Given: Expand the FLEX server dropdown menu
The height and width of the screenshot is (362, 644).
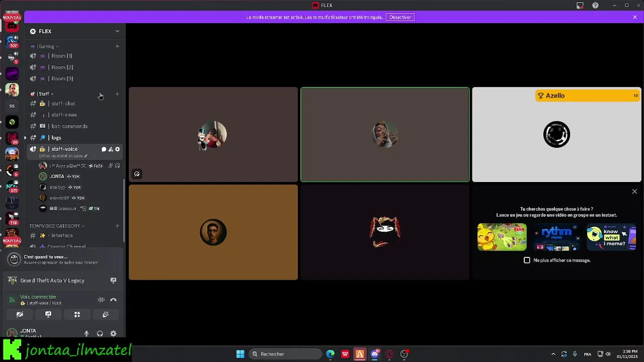Looking at the screenshot, I should click(117, 31).
